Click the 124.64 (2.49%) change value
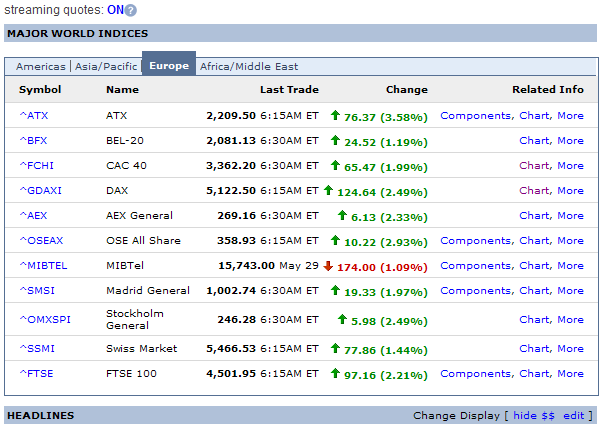This screenshot has height=427, width=602. tap(382, 192)
